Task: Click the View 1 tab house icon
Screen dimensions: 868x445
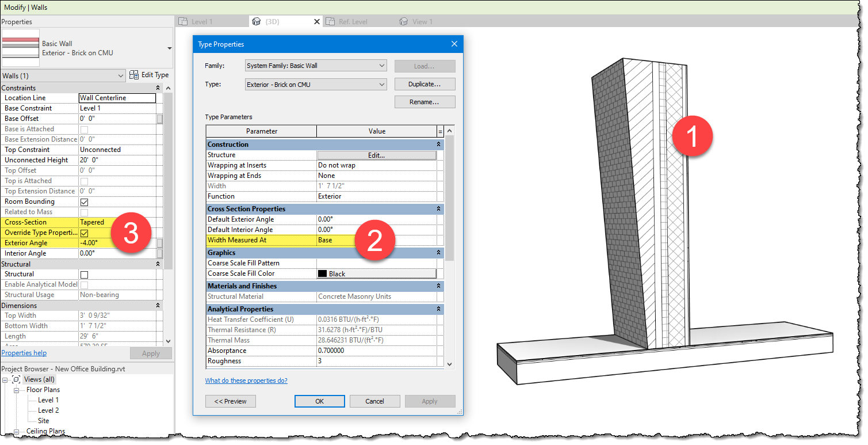Action: pyautogui.click(x=404, y=21)
